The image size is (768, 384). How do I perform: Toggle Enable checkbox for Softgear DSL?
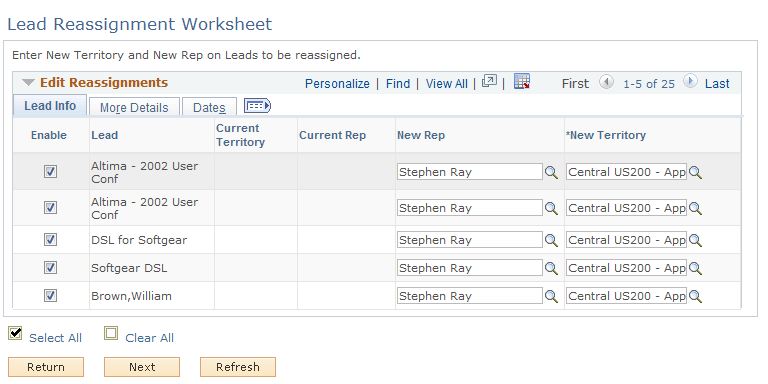(50, 267)
